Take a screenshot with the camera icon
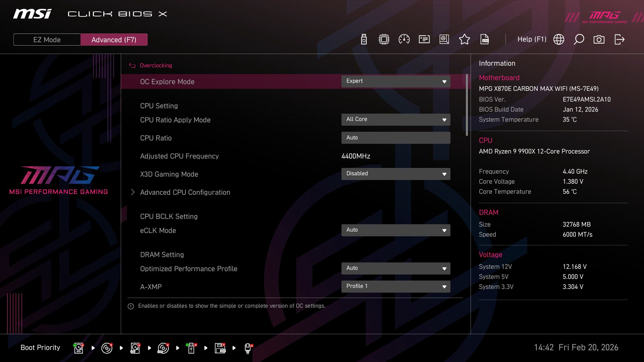Screen dimensions: 644x362 coord(599,39)
